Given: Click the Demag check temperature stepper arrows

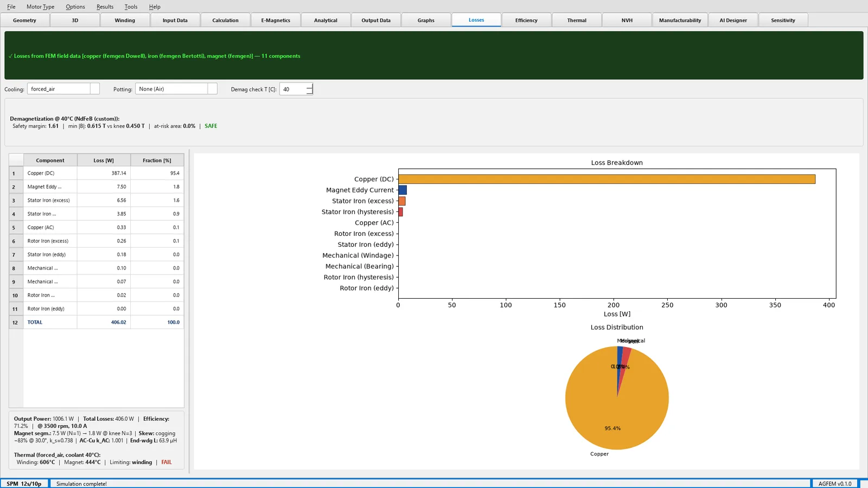Looking at the screenshot, I should (x=309, y=89).
